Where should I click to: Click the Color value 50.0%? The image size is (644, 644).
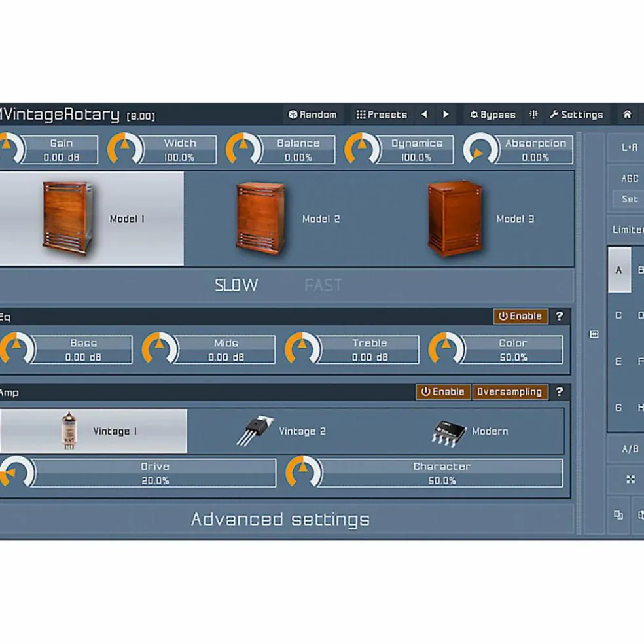(x=513, y=357)
